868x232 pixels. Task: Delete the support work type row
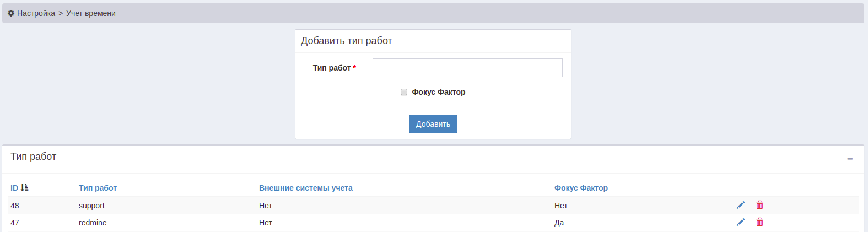759,205
